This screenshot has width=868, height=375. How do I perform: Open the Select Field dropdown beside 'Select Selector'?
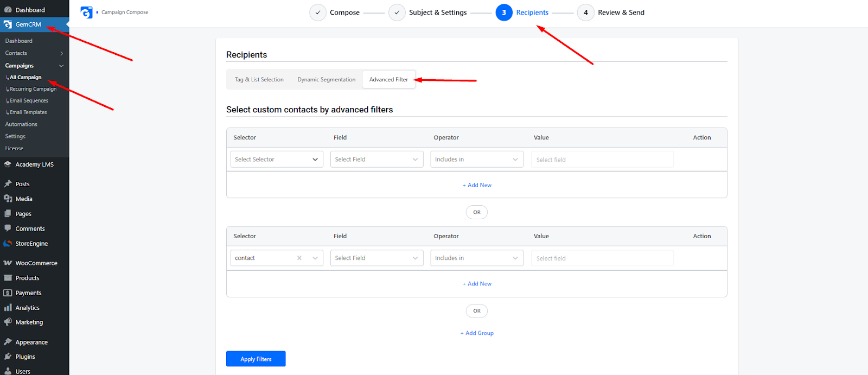(376, 159)
